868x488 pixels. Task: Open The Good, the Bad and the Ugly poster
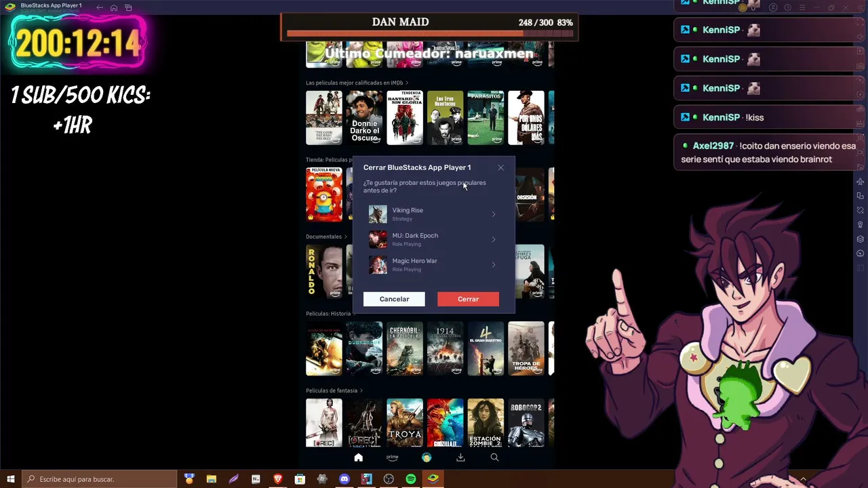(x=324, y=118)
